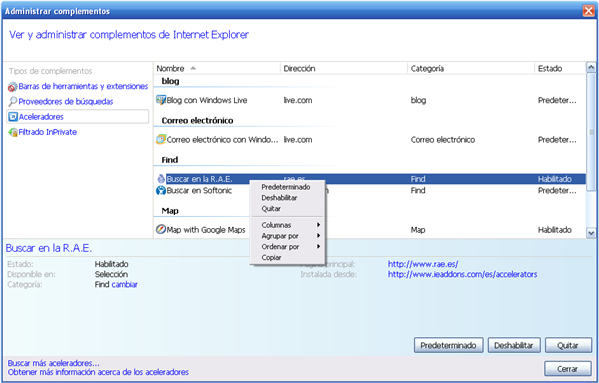Click the Blog con Windows Live icon

pos(161,100)
